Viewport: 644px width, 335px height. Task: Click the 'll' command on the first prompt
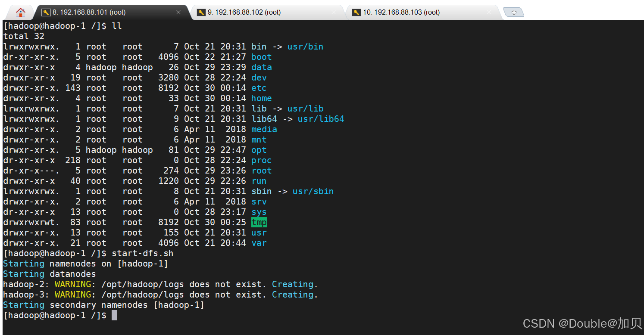pos(117,26)
